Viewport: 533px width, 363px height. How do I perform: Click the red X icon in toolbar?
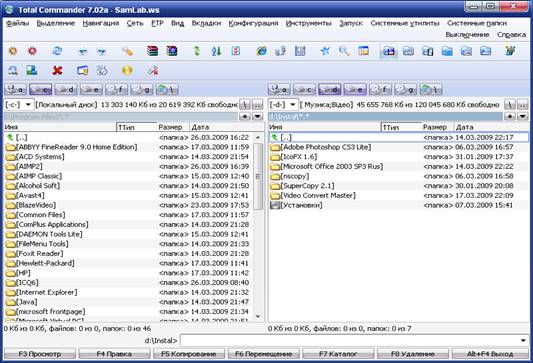click(x=57, y=70)
